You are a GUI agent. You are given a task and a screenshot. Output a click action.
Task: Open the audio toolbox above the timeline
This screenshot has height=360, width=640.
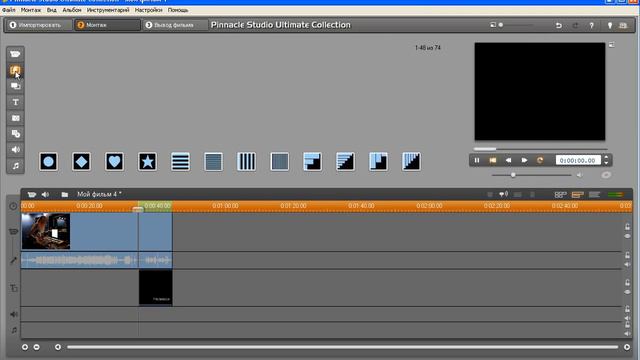click(45, 195)
